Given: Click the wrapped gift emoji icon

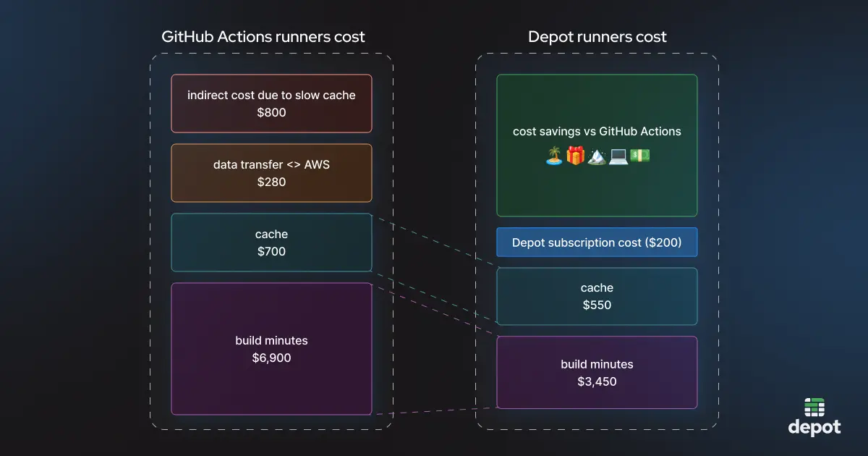Looking at the screenshot, I should point(575,154).
